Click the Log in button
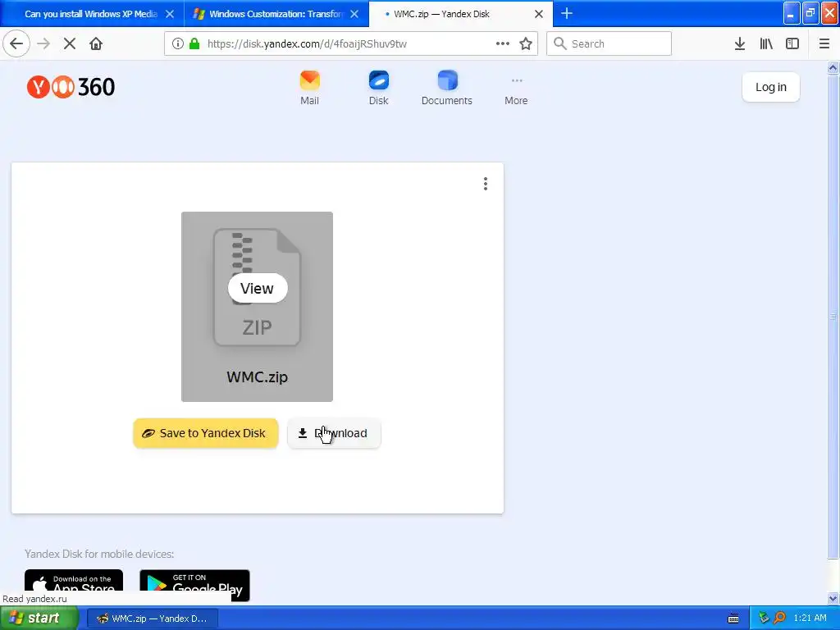The width and height of the screenshot is (840, 630). click(771, 87)
